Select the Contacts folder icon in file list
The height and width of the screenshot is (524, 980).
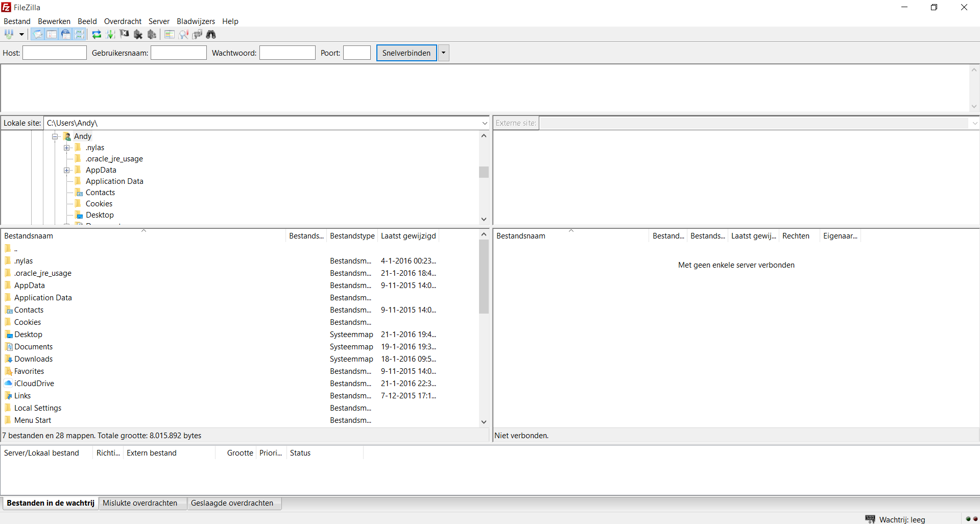[8, 309]
